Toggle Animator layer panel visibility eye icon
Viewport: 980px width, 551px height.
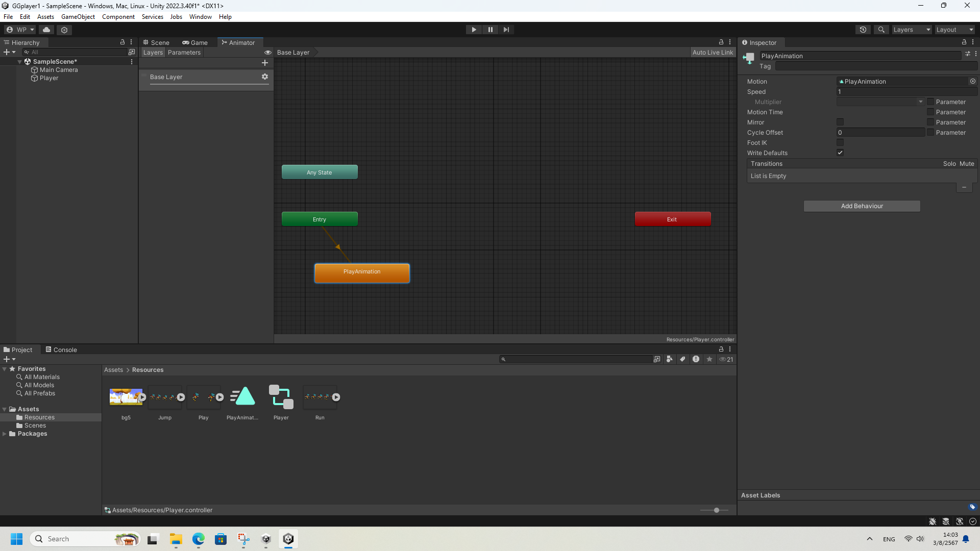click(x=267, y=53)
